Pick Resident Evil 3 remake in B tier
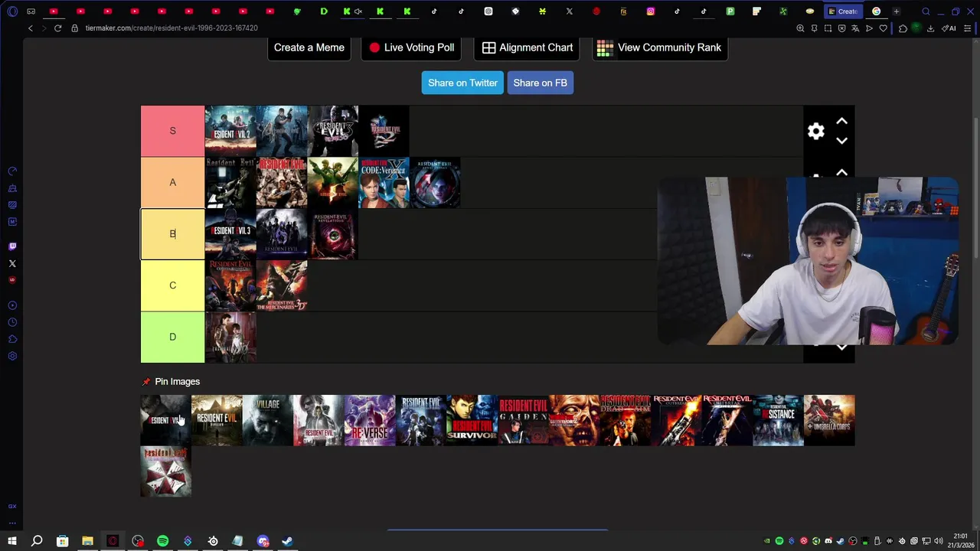Viewport: 980px width, 551px height. point(230,234)
